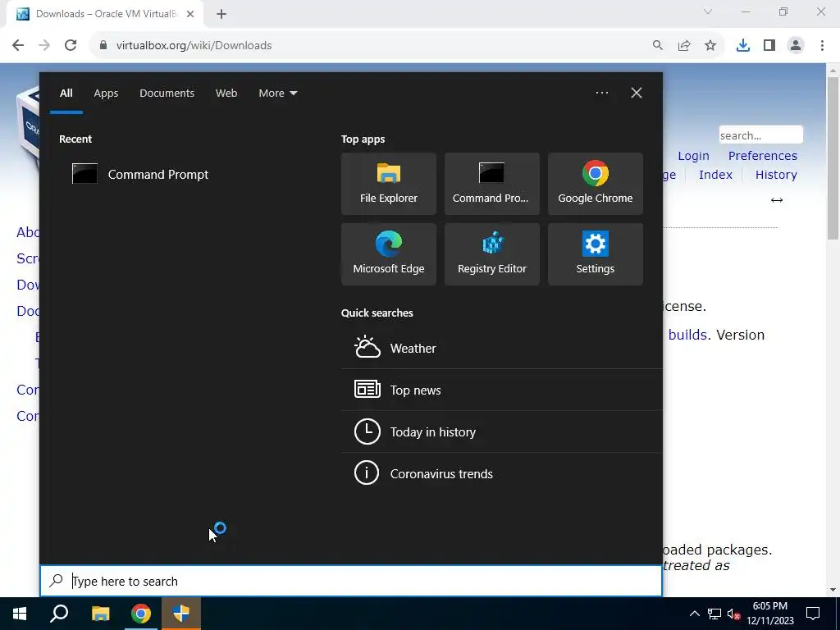Open File Explorer from the taskbar
This screenshot has height=630, width=840.
click(100, 614)
